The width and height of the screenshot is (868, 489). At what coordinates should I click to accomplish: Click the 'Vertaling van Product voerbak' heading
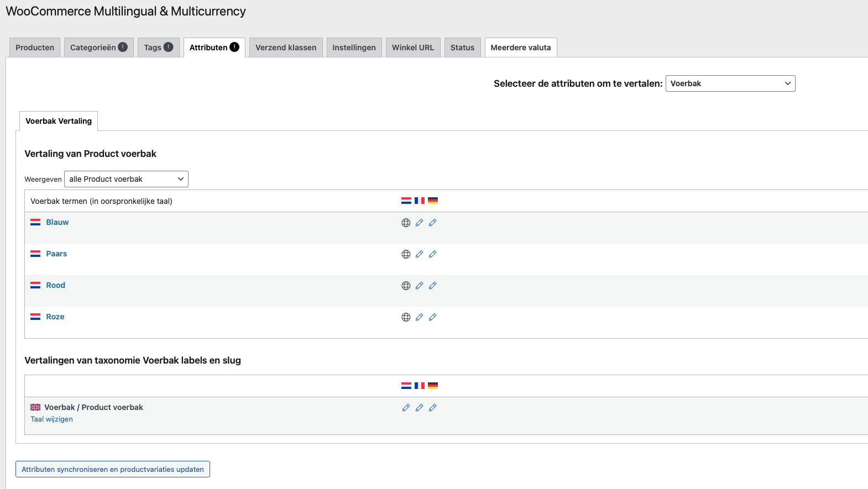(x=90, y=154)
